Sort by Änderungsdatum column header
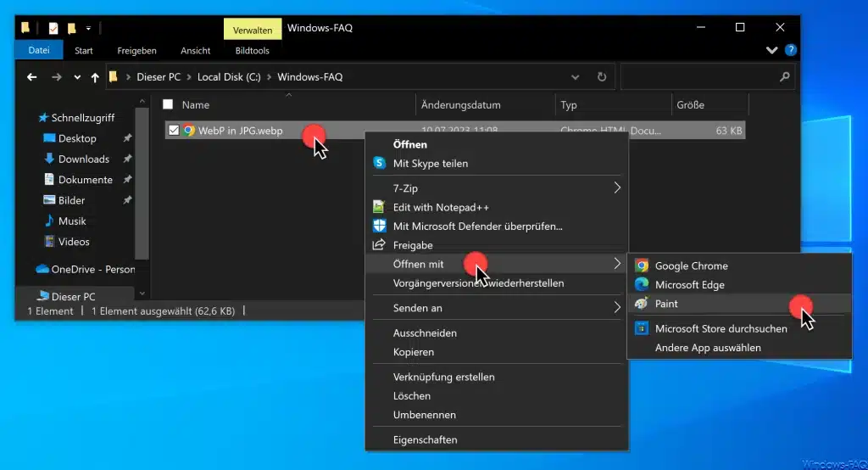This screenshot has width=868, height=470. (x=460, y=104)
